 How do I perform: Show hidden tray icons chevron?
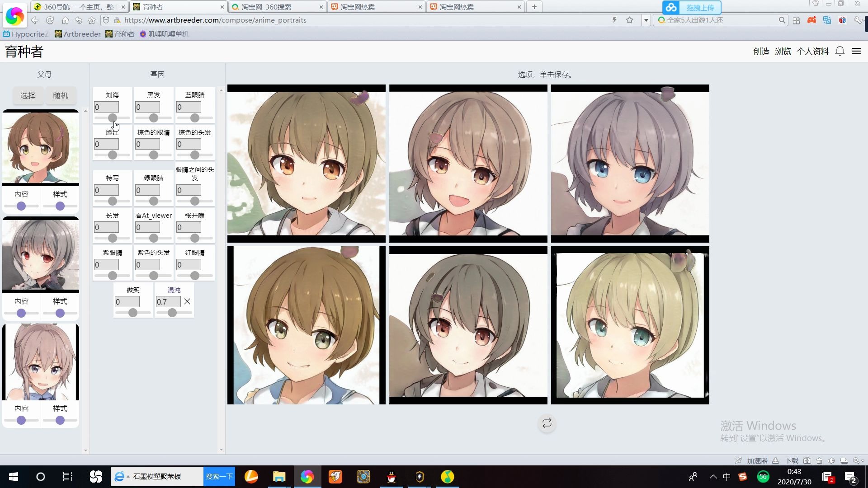click(713, 477)
